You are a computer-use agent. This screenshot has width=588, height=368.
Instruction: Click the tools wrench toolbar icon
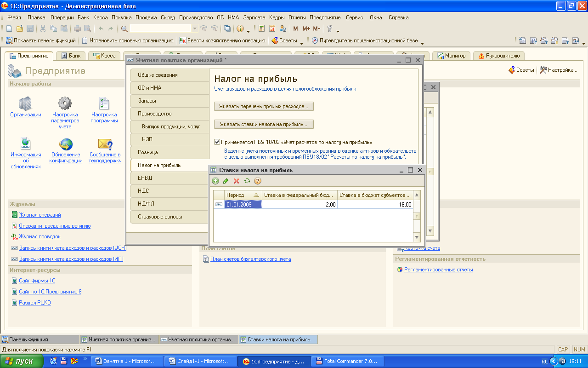(x=329, y=29)
